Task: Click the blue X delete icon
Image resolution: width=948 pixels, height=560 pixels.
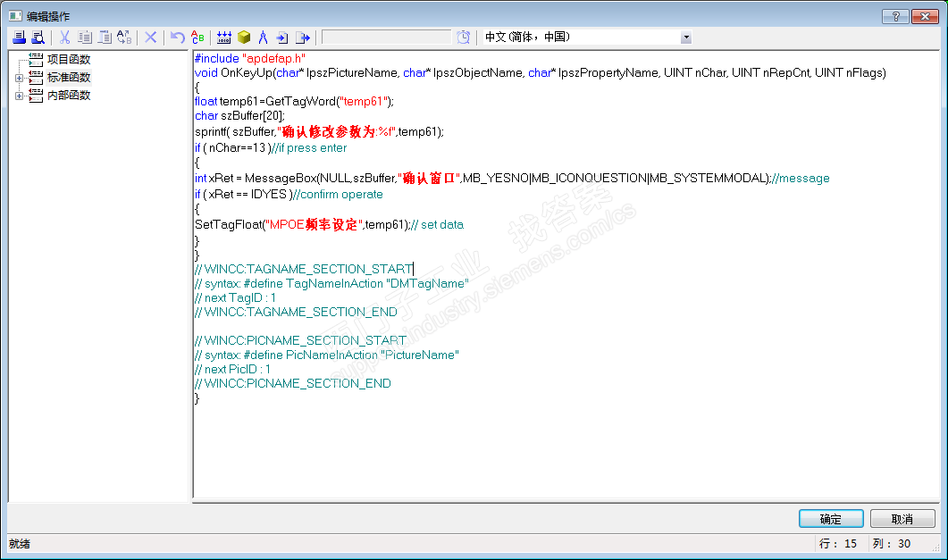Action: pyautogui.click(x=150, y=38)
